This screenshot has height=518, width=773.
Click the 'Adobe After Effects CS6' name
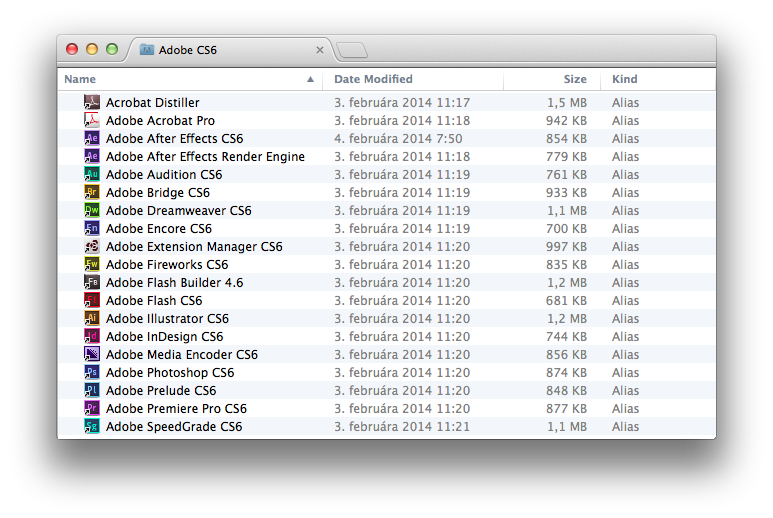175,138
